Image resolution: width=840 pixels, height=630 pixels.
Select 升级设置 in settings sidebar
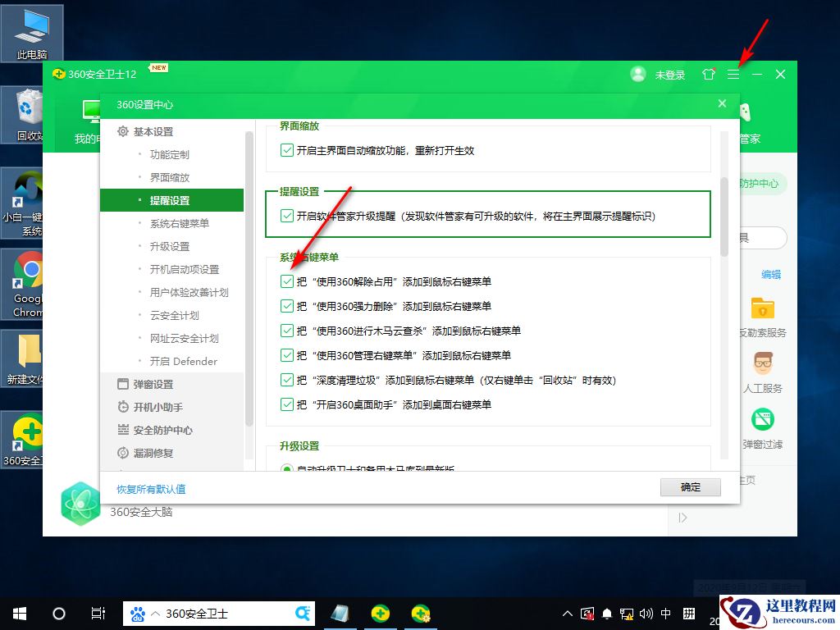169,246
